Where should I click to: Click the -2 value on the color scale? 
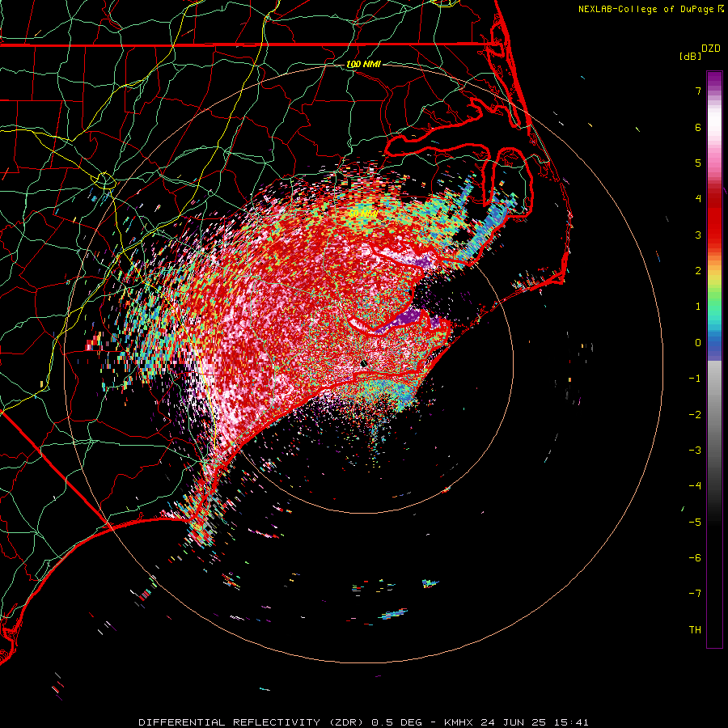click(695, 415)
